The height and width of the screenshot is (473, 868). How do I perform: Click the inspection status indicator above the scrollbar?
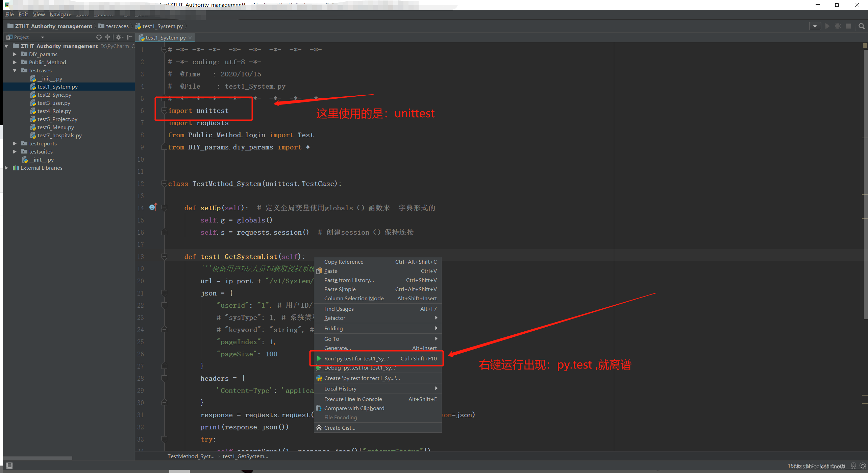click(865, 45)
